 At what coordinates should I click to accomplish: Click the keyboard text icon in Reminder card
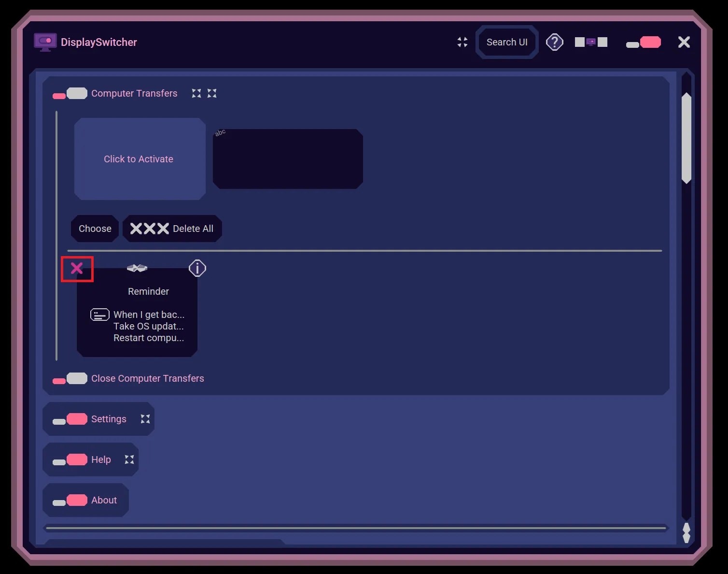tap(100, 315)
